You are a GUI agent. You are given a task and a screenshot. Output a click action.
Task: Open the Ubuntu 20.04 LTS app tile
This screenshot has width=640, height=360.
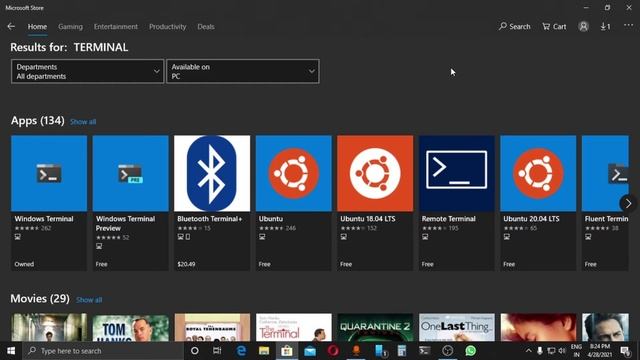pos(538,203)
